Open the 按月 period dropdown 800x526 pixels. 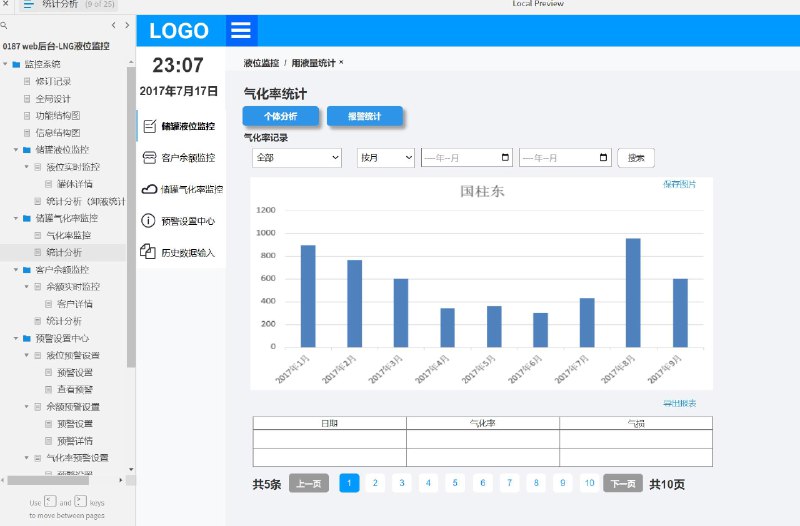(x=386, y=158)
